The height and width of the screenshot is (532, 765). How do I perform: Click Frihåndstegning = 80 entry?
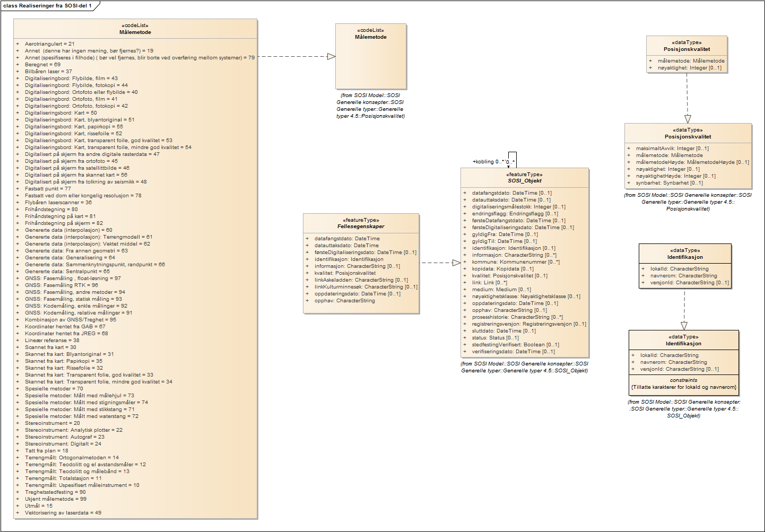pyautogui.click(x=51, y=210)
